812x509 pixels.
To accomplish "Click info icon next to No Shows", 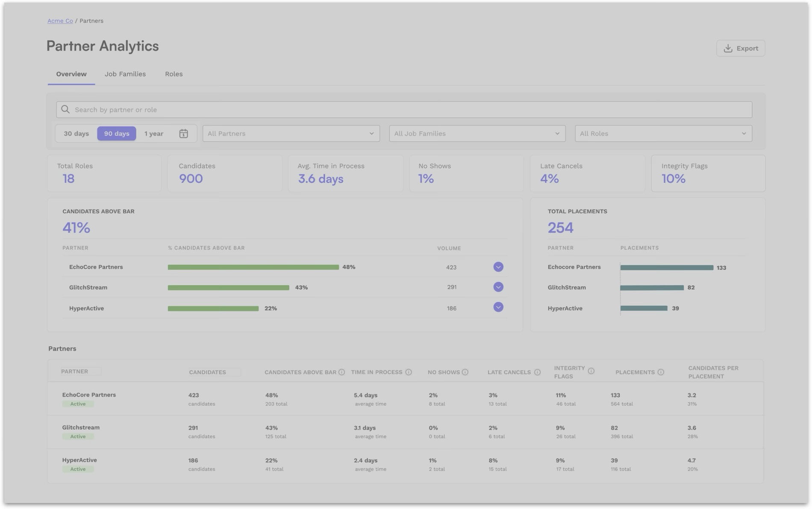I will pyautogui.click(x=465, y=372).
